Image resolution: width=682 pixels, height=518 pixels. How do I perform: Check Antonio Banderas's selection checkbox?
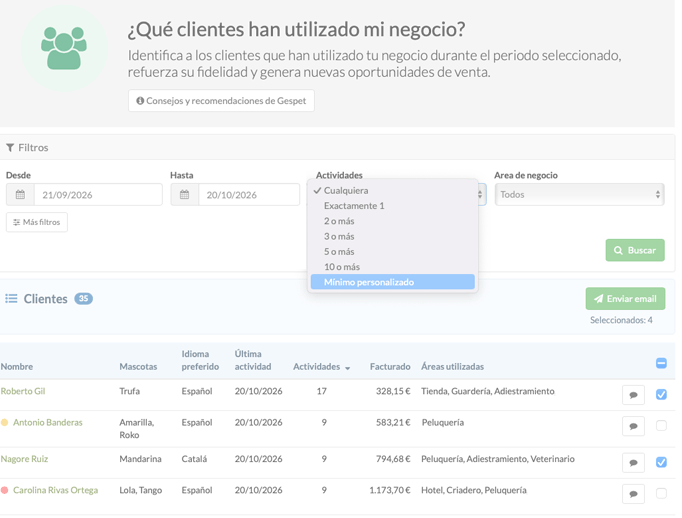[661, 425]
